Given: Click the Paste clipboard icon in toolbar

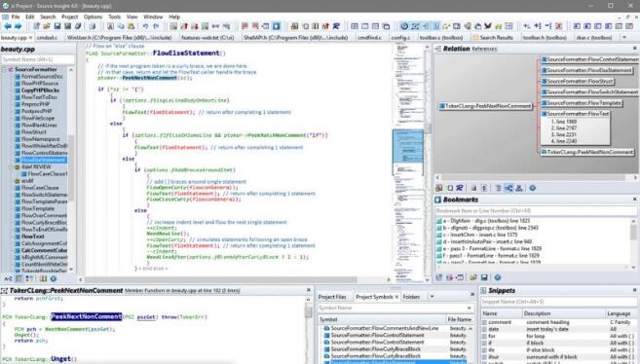Looking at the screenshot, I should [132, 26].
